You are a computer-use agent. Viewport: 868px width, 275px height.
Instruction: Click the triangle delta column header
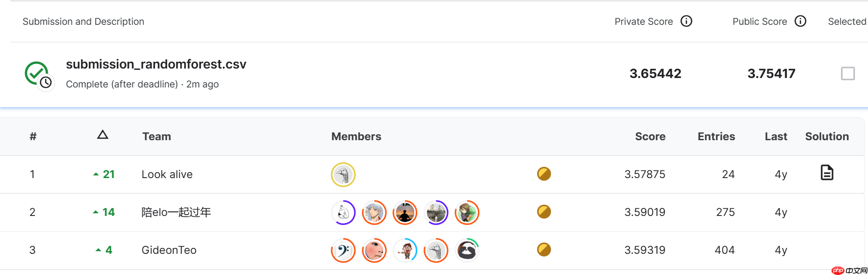pos(103,135)
